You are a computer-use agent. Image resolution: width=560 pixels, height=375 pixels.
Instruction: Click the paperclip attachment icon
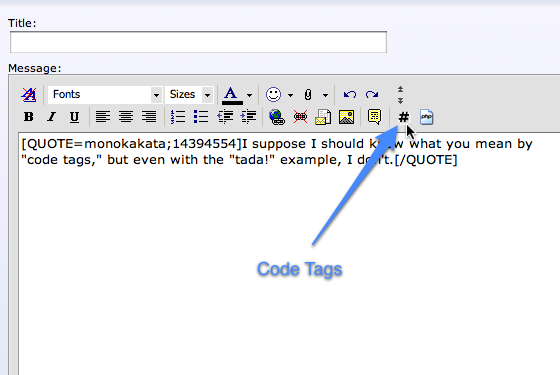[x=308, y=95]
